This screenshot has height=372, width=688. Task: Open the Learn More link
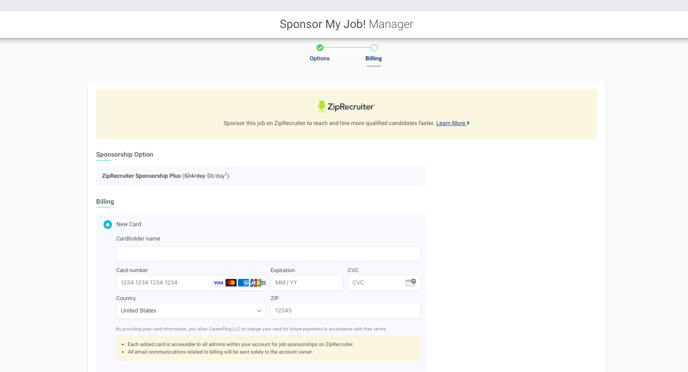(452, 123)
